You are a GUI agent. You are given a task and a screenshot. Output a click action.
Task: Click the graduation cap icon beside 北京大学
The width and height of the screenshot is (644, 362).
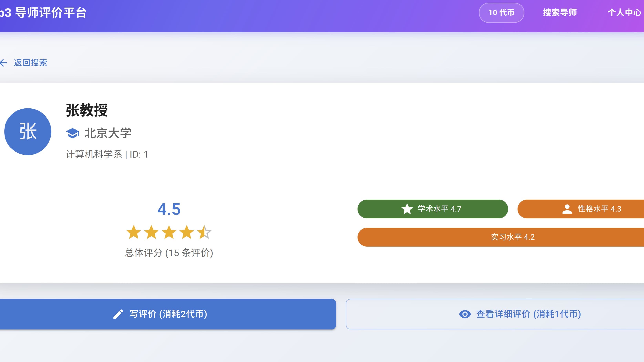coord(73,133)
